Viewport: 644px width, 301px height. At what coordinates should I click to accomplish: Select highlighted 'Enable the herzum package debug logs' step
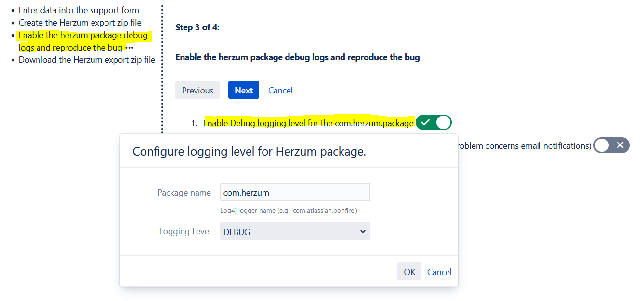(83, 41)
